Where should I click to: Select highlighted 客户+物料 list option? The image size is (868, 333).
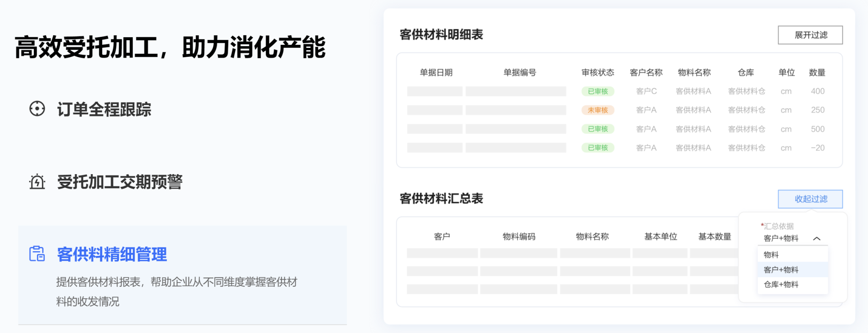pyautogui.click(x=781, y=270)
